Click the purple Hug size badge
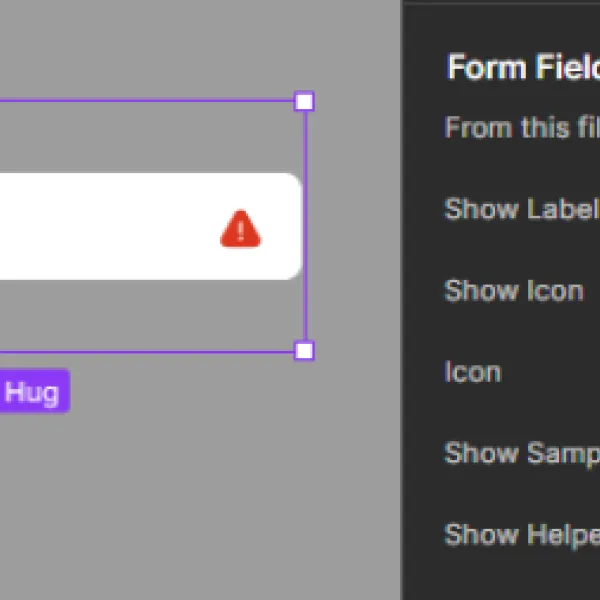Viewport: 600px width, 600px height. click(x=33, y=391)
